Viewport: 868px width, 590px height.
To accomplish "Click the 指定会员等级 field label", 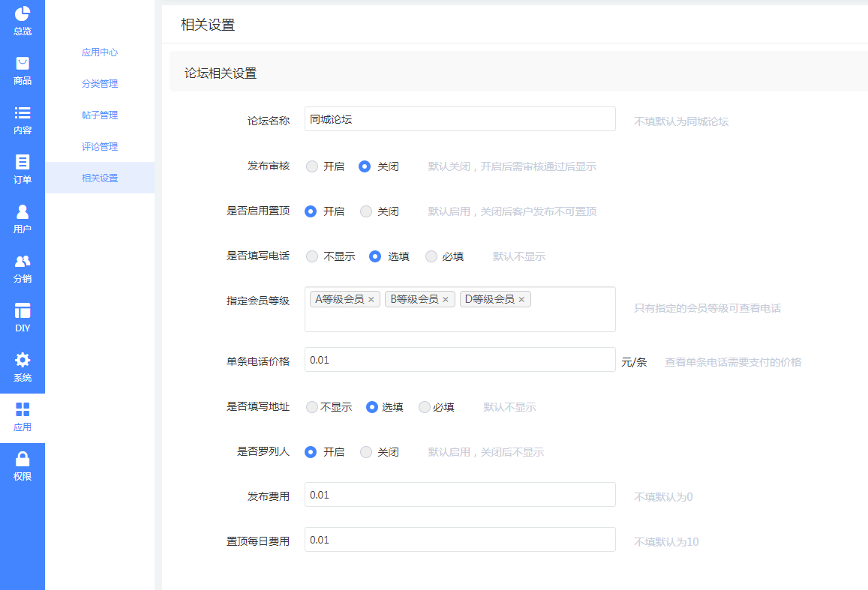I will click(258, 301).
